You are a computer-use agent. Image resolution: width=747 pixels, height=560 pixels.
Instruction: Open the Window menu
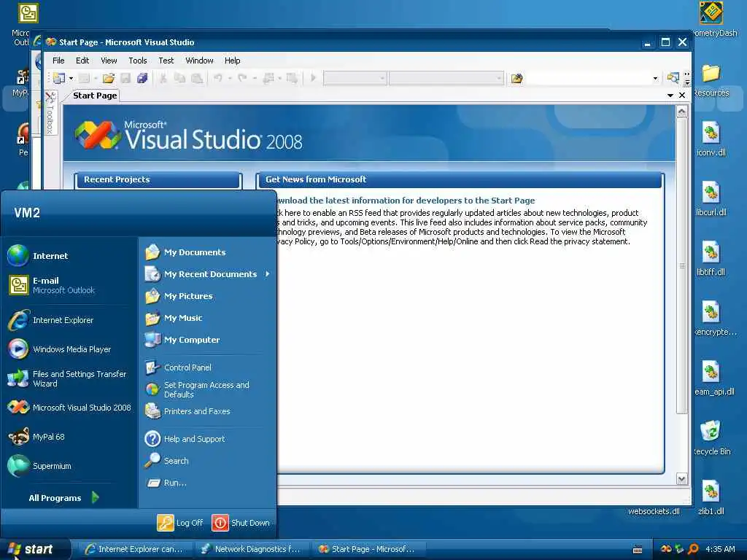coord(200,61)
